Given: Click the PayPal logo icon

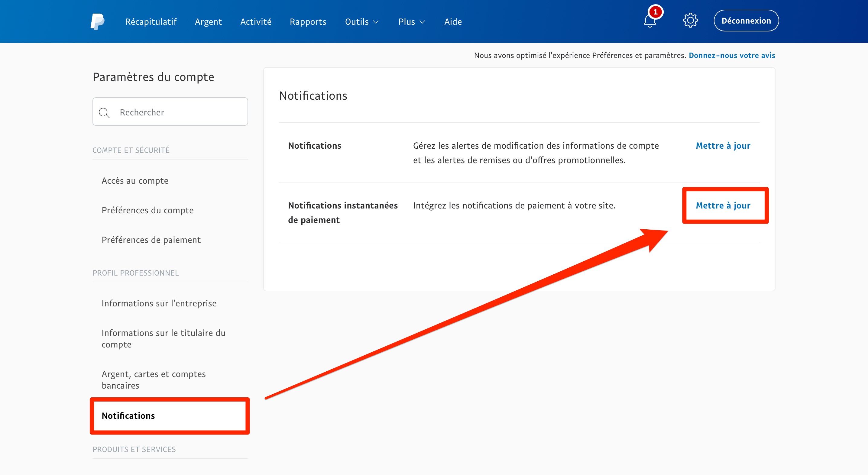Looking at the screenshot, I should [x=97, y=21].
